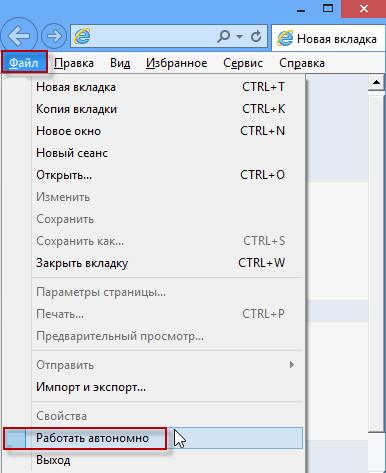Click the Refresh page icon
The width and height of the screenshot is (386, 473).
(x=256, y=36)
